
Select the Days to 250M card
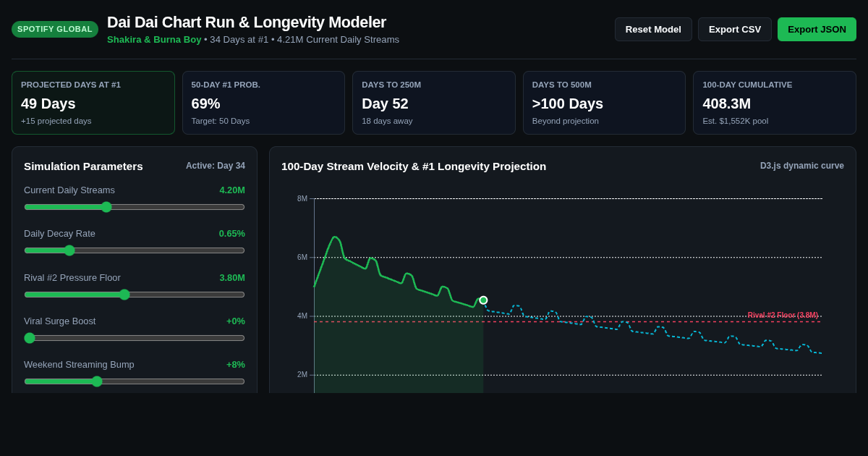(x=434, y=103)
